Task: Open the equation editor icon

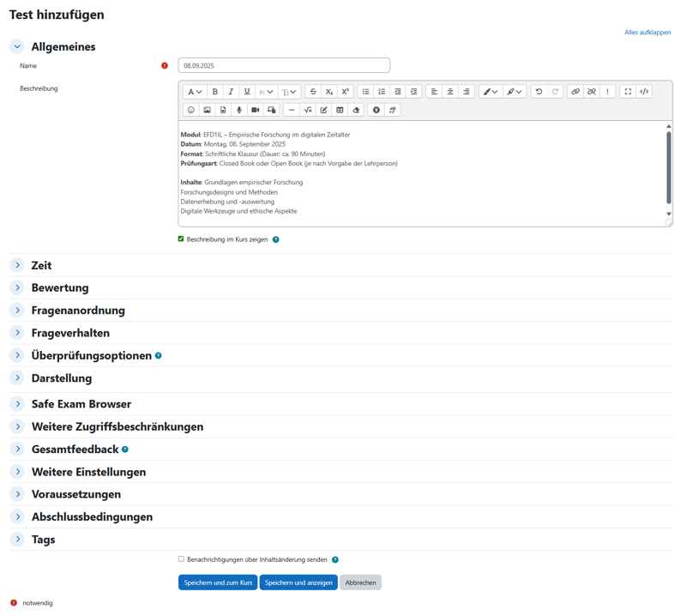Action: pyautogui.click(x=308, y=110)
